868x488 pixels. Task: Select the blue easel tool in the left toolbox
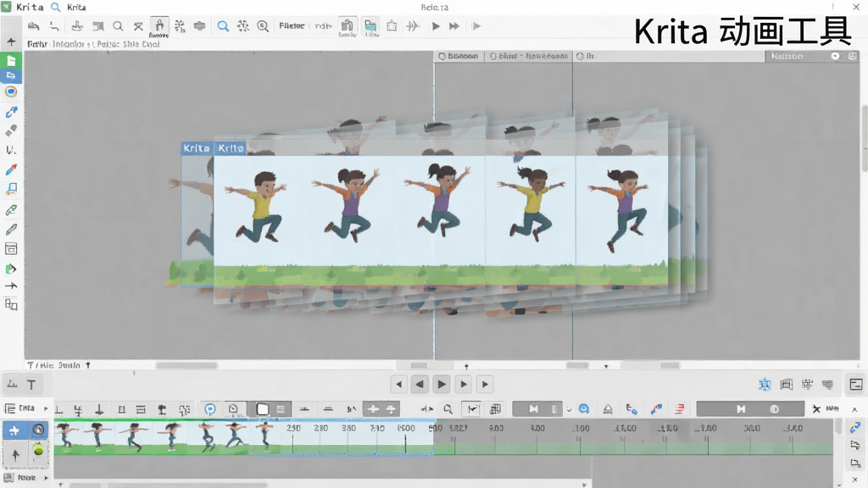(11, 189)
